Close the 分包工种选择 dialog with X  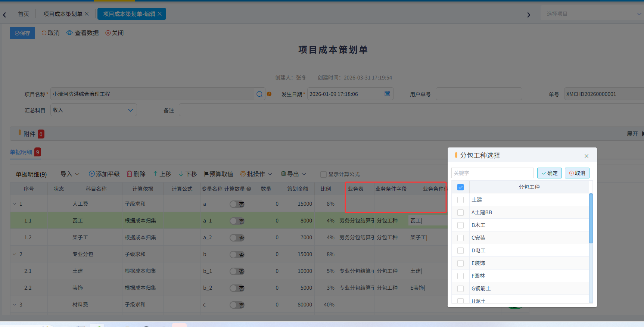point(587,156)
